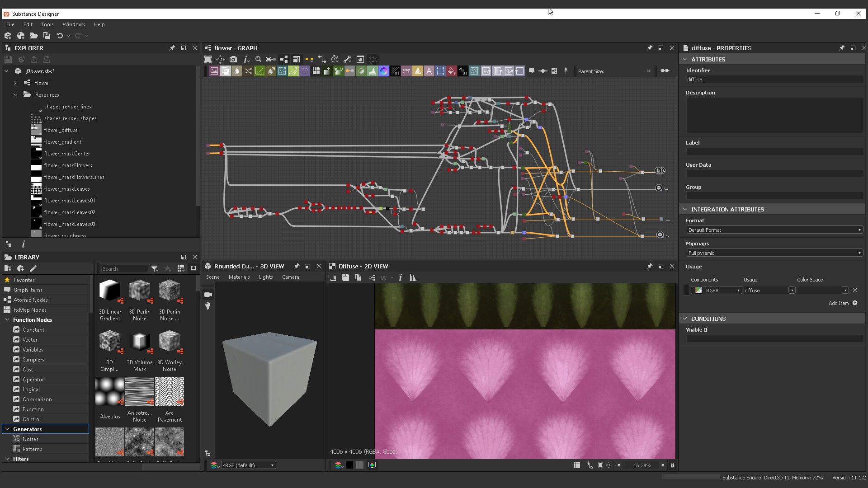Viewport: 868px width, 488px height.
Task: Select flower_maskCenter resource in Explorer
Action: click(67, 154)
